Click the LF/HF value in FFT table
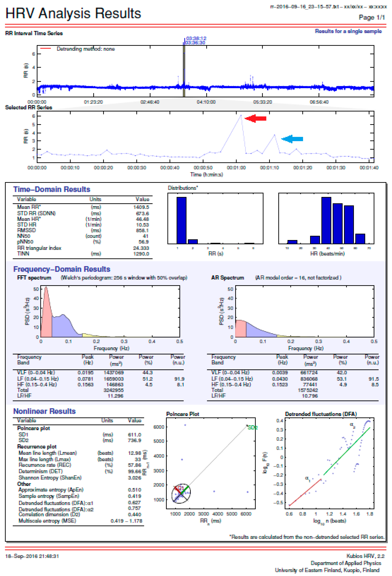The image size is (392, 576). 115,396
